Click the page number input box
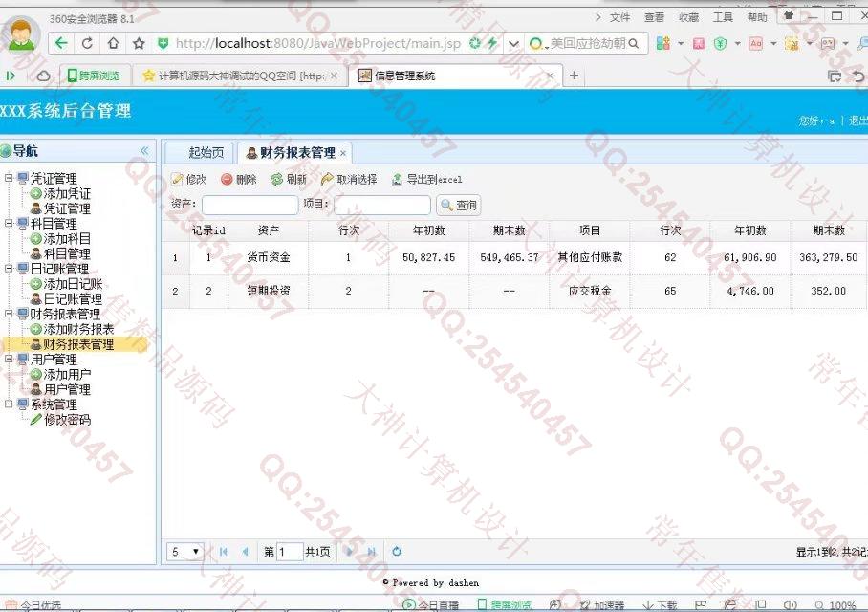 [x=290, y=552]
